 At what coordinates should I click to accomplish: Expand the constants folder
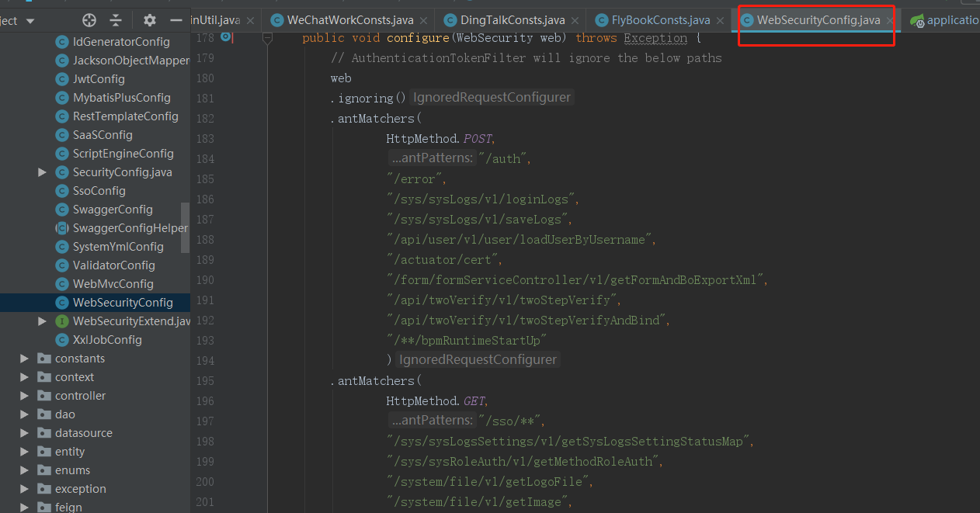pos(24,359)
